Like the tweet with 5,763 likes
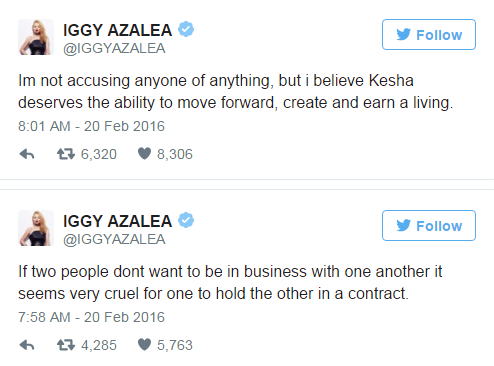 pyautogui.click(x=144, y=345)
